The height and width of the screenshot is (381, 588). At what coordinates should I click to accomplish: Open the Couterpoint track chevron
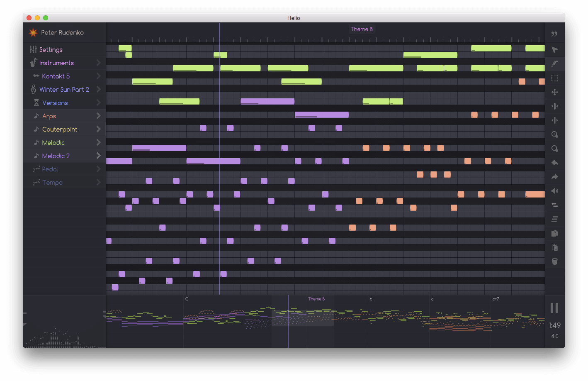coord(98,129)
